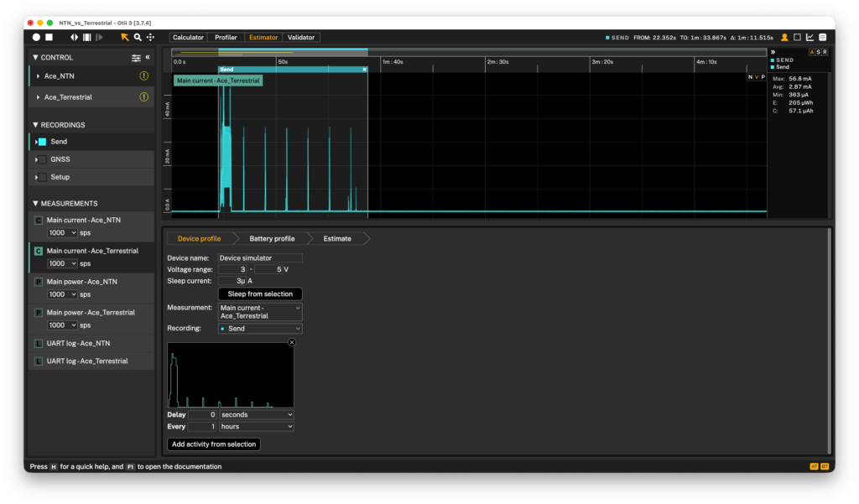Click the Every value field
This screenshot has height=504, width=859.
pos(202,427)
